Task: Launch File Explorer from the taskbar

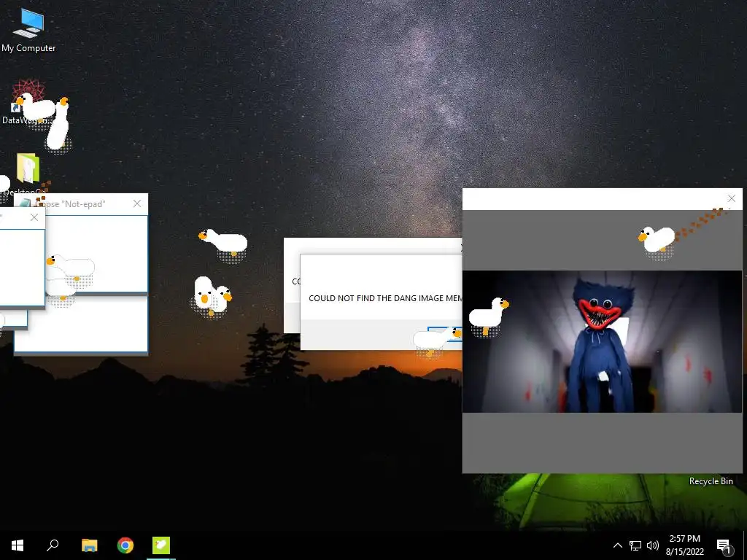Action: tap(90, 545)
